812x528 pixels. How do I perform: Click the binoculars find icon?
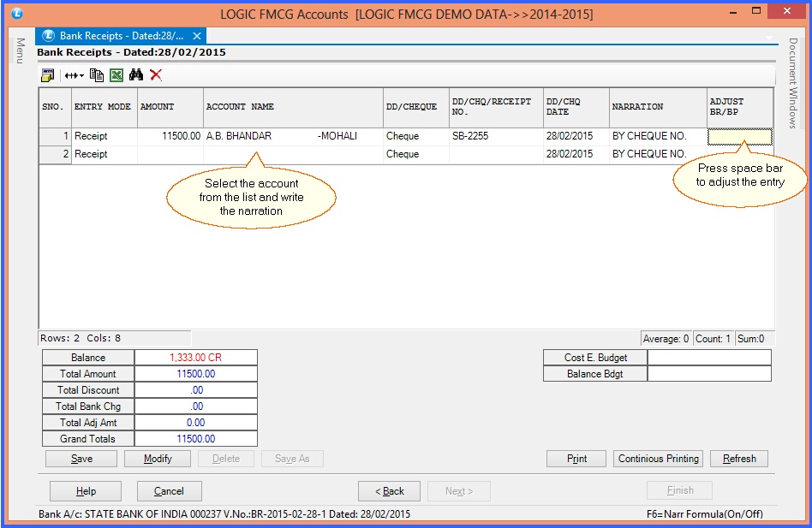[x=136, y=75]
